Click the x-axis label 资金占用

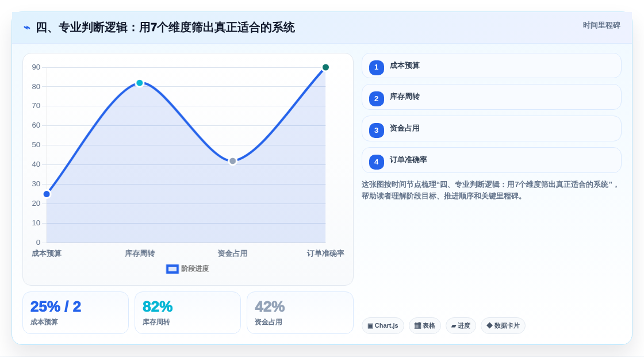[x=232, y=254]
